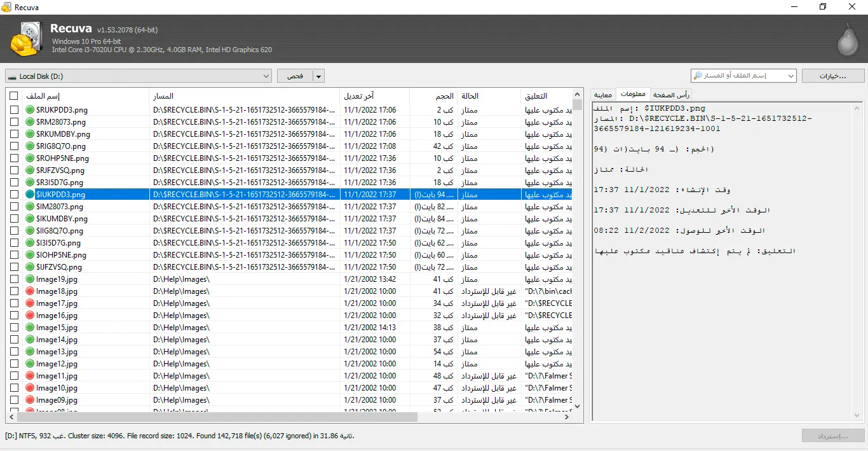Image resolution: width=868 pixels, height=451 pixels.
Task: Expand the scan button dropdown arrow
Action: pos(319,76)
